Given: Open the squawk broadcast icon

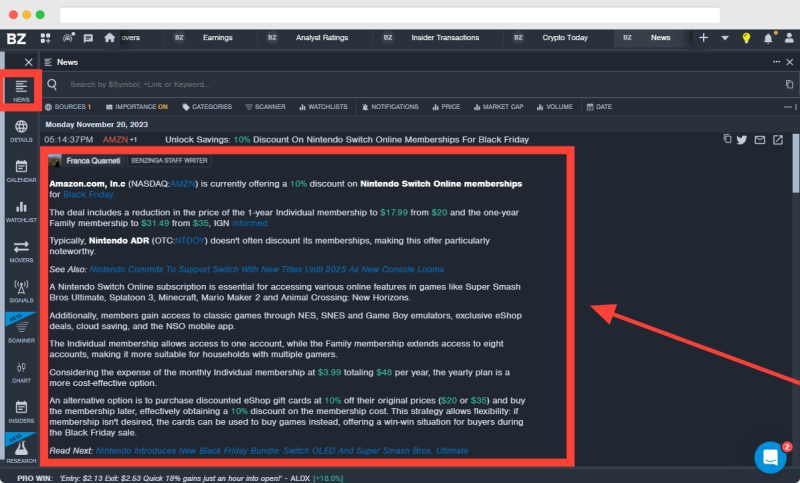Looking at the screenshot, I should tap(68, 38).
